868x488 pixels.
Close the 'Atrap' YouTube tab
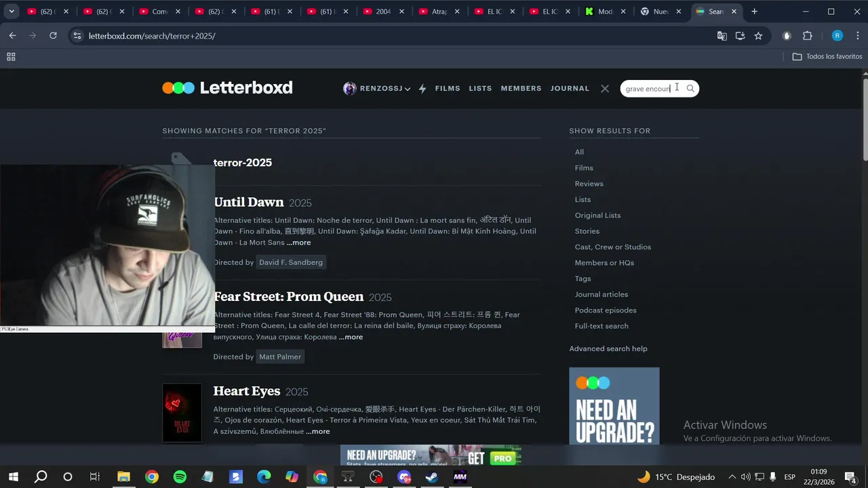coord(457,12)
